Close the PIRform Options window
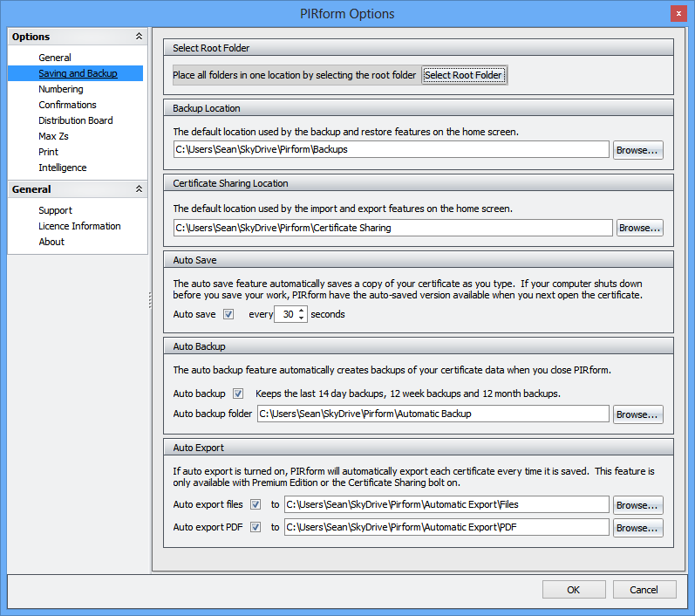Image resolution: width=695 pixels, height=616 pixels. 678,13
